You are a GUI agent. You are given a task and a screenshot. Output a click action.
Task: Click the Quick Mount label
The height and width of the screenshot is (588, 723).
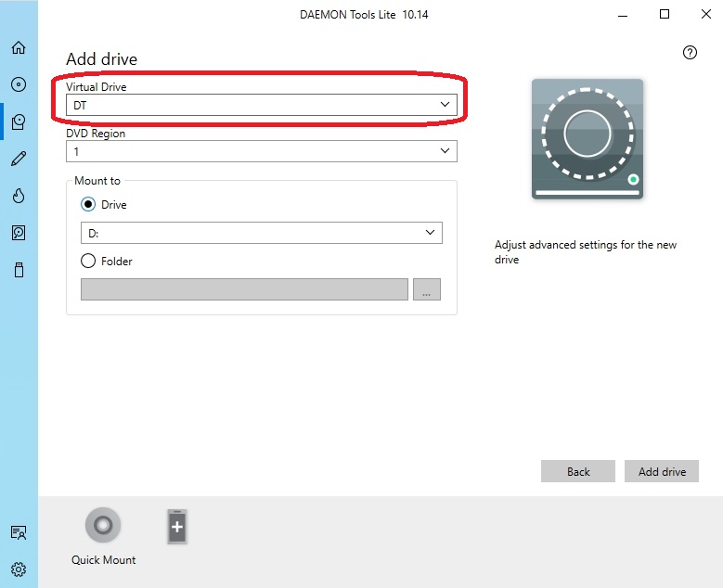coord(103,560)
